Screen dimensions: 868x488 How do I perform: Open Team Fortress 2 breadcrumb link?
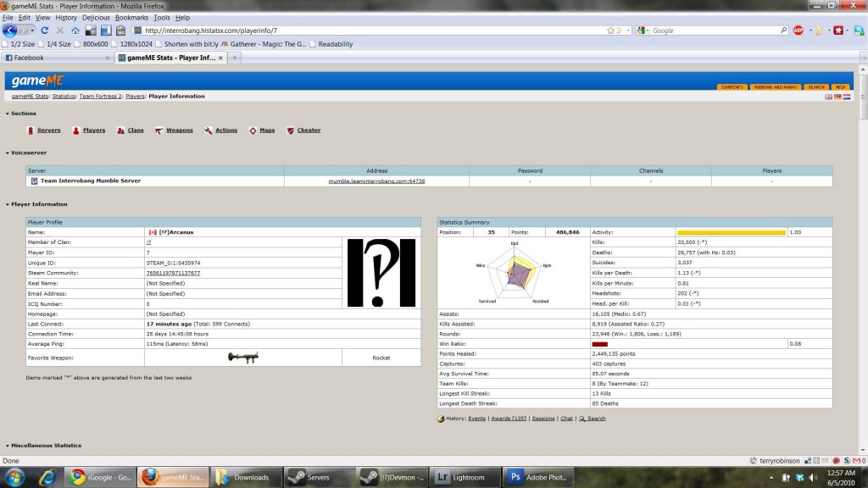click(100, 97)
